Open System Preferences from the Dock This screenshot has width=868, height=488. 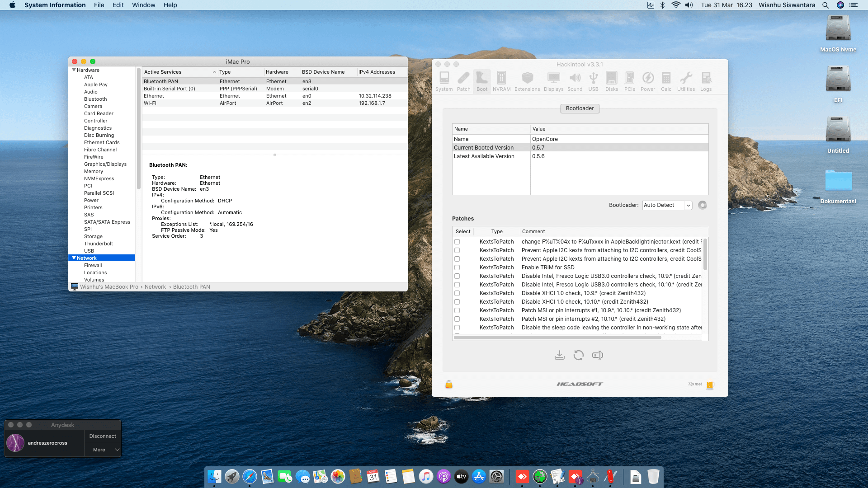(496, 476)
